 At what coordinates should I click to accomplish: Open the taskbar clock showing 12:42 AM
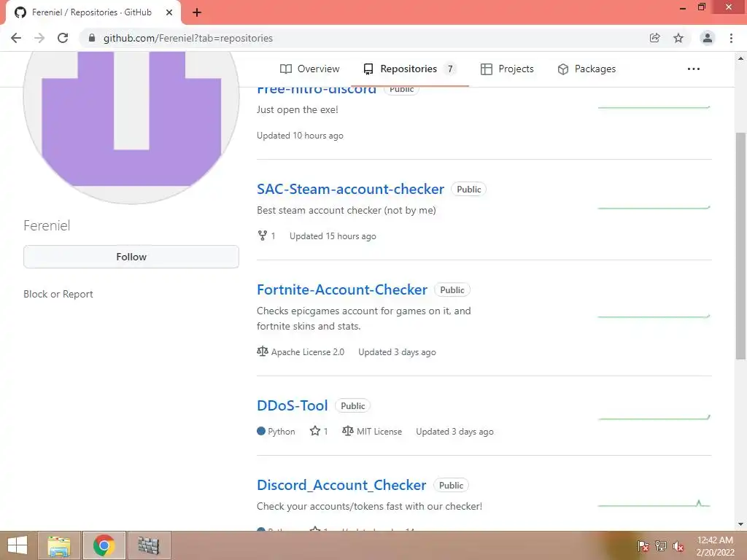[715, 546]
